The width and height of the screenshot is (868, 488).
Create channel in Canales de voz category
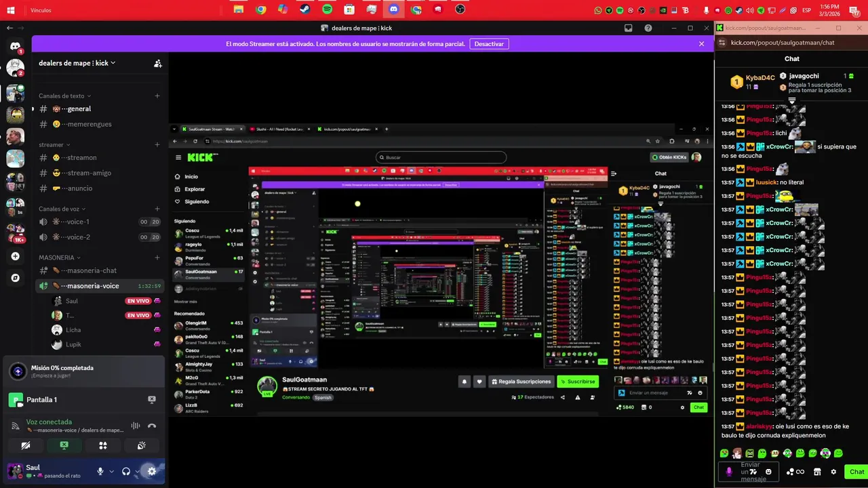coord(157,209)
